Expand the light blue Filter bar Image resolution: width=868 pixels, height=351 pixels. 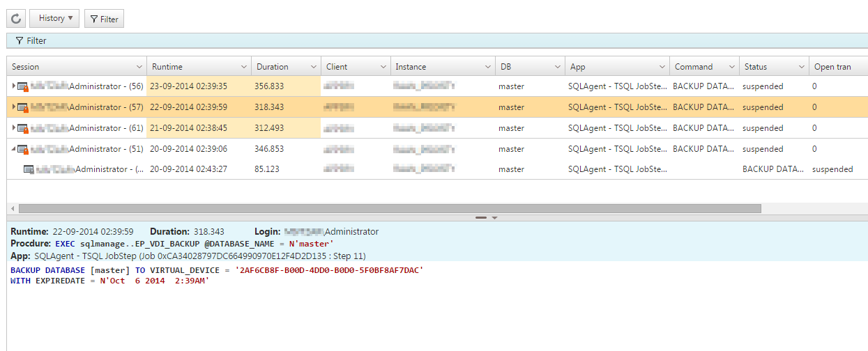point(31,41)
